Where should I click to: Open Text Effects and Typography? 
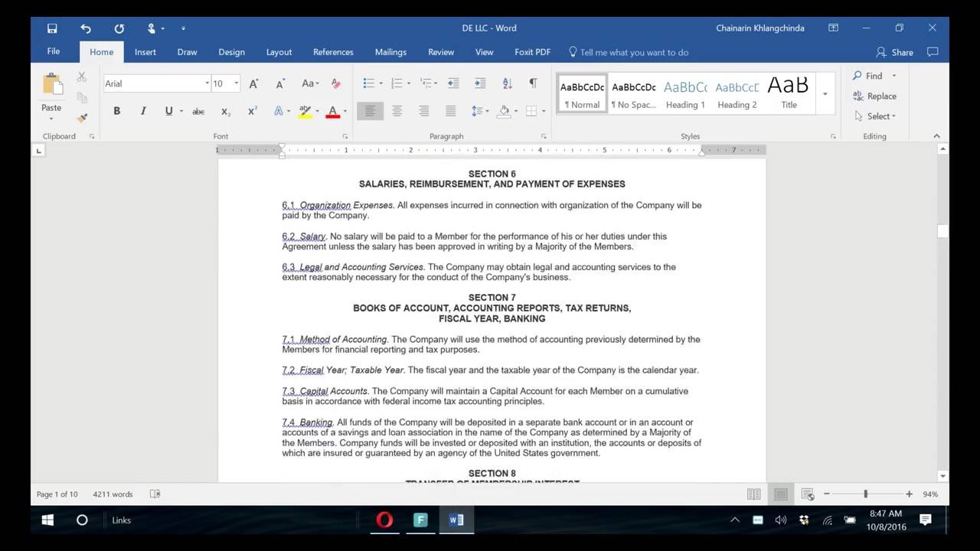(279, 111)
